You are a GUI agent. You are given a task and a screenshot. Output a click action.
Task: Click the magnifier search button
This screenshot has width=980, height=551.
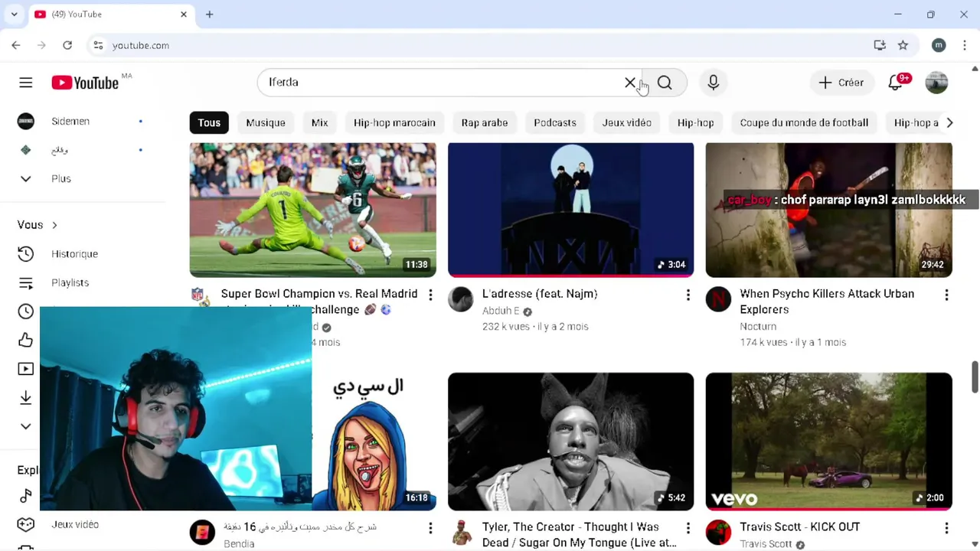point(665,83)
